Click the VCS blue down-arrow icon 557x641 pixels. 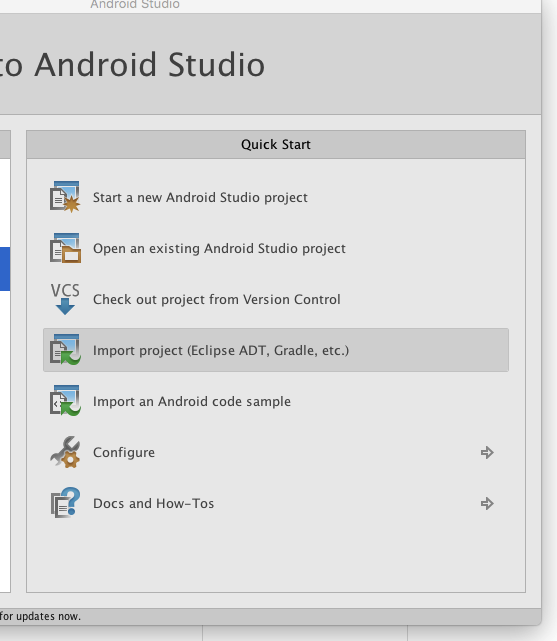pos(65,299)
